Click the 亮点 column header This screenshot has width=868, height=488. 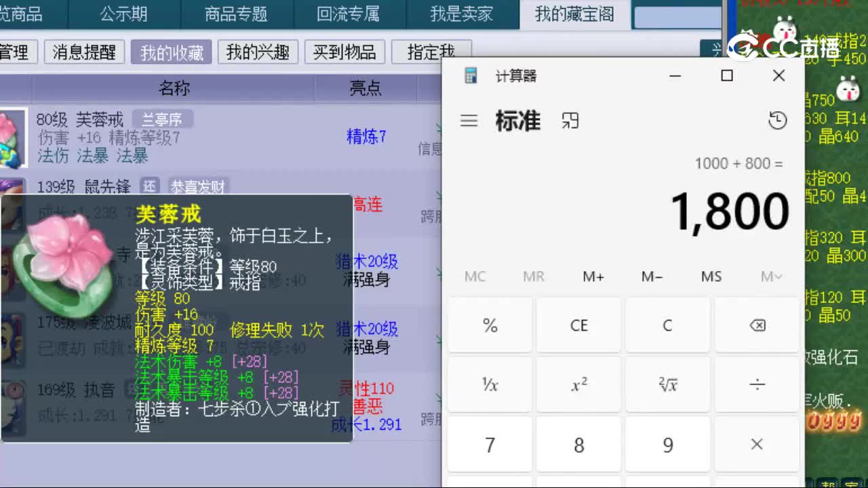366,88
